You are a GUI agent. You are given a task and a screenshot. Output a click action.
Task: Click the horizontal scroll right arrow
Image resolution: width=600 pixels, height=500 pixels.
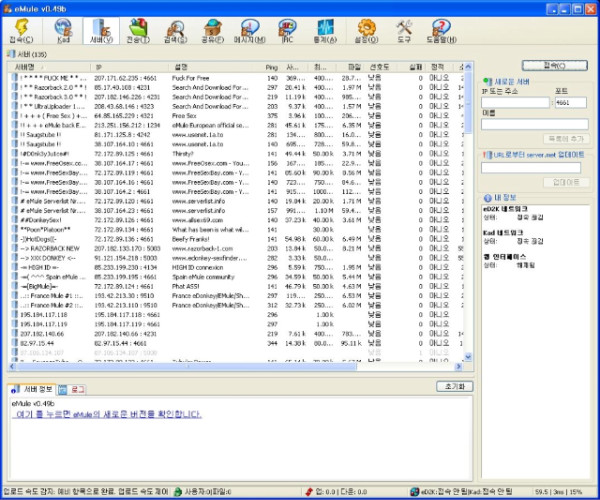click(x=458, y=366)
